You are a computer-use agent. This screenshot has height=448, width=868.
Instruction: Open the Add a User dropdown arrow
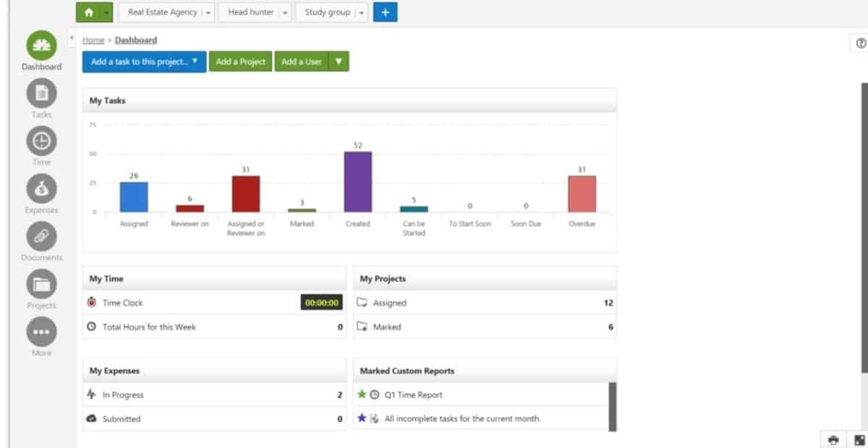tap(339, 61)
